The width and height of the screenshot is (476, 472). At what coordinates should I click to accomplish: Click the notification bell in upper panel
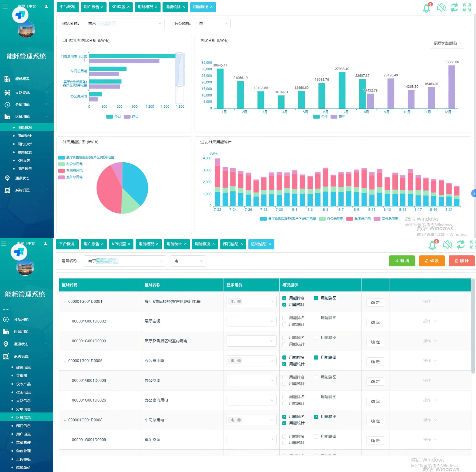click(426, 8)
